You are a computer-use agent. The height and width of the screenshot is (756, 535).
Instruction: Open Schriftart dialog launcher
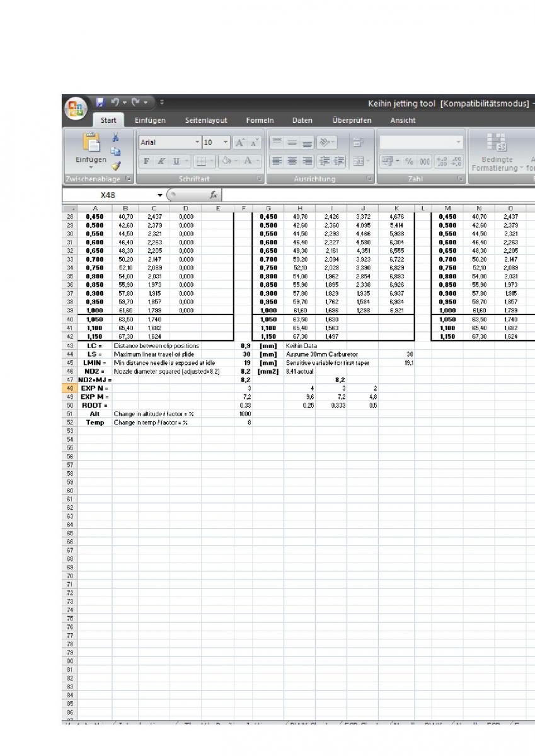pyautogui.click(x=259, y=180)
